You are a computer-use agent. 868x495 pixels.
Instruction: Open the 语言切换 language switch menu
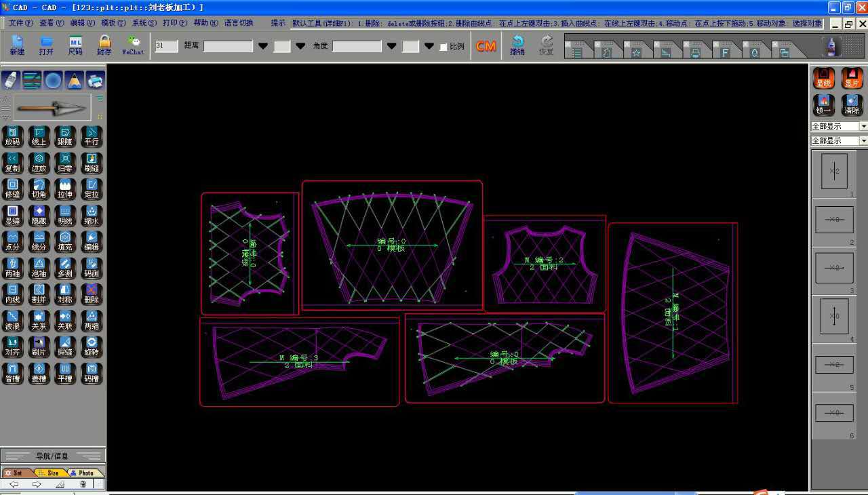[239, 23]
